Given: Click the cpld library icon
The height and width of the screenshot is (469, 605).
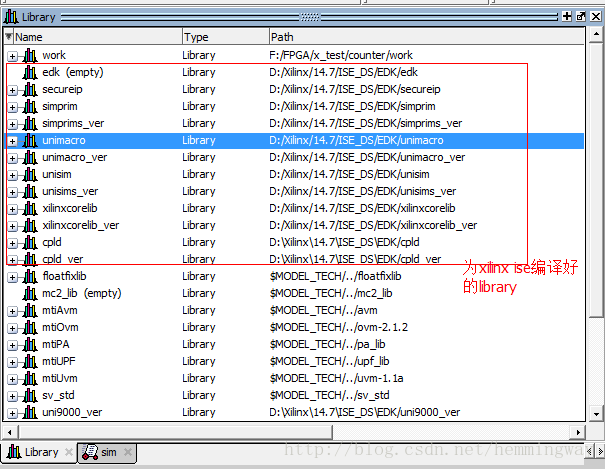Looking at the screenshot, I should pos(30,242).
